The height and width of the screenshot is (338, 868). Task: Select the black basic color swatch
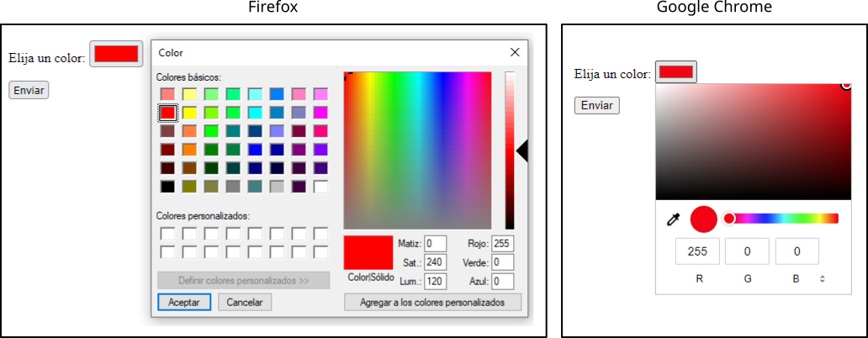click(x=167, y=187)
